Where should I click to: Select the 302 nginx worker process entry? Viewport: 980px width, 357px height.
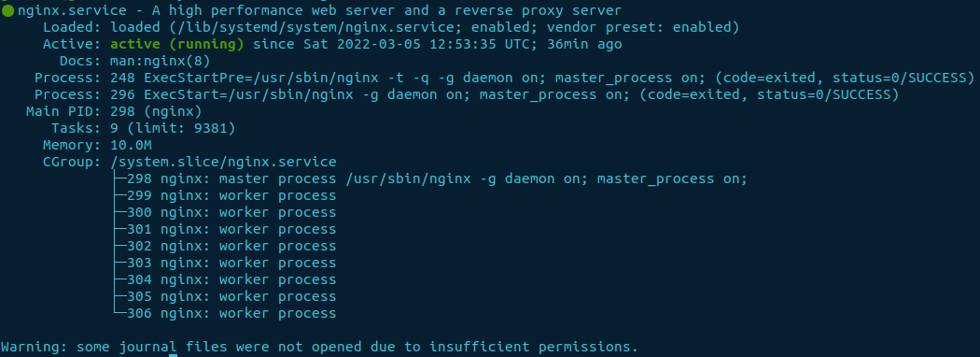[231, 247]
